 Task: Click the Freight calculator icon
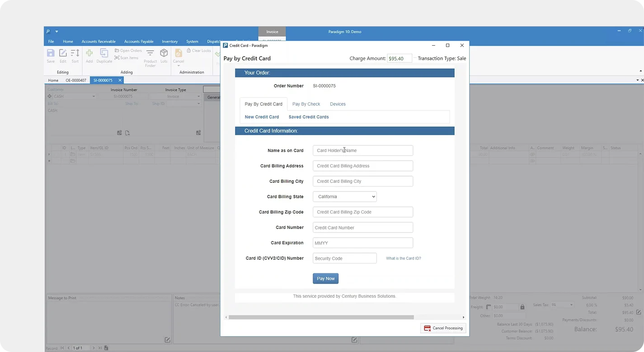click(x=489, y=307)
